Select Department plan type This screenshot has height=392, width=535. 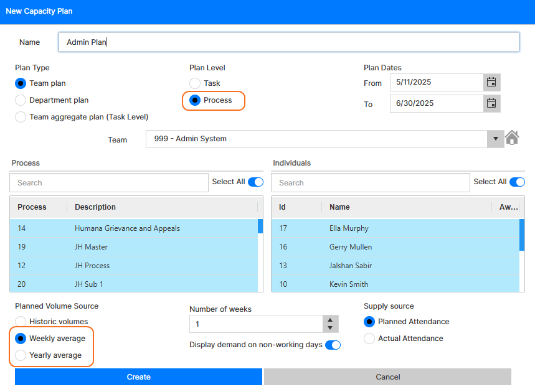[21, 100]
